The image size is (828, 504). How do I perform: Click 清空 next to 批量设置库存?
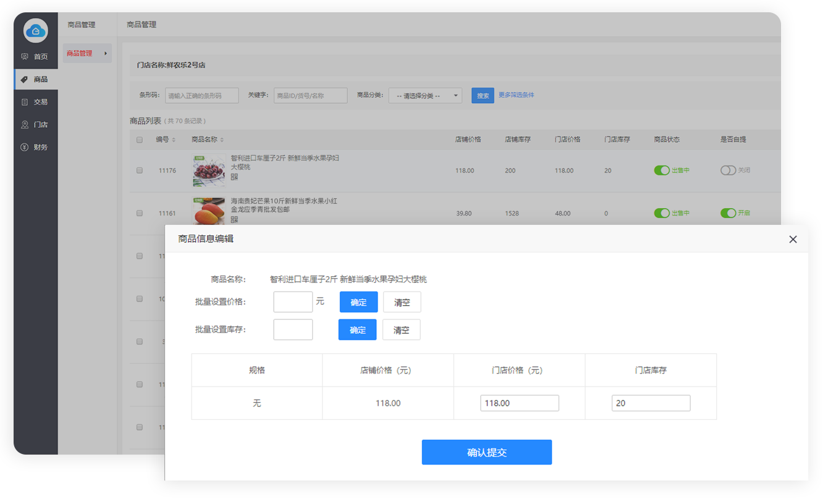402,330
